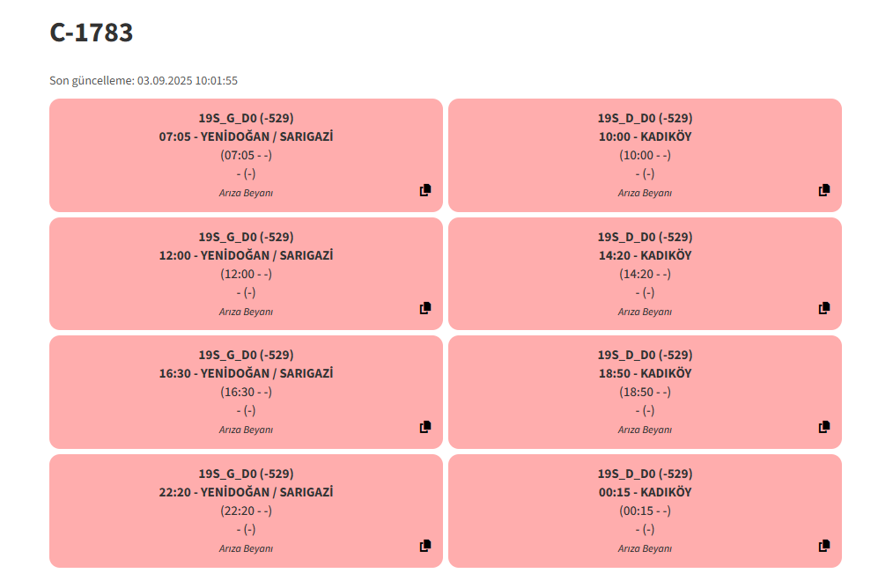Copy the 18:50 Kadıköy trip details
The width and height of the screenshot is (893, 588).
pyautogui.click(x=824, y=427)
